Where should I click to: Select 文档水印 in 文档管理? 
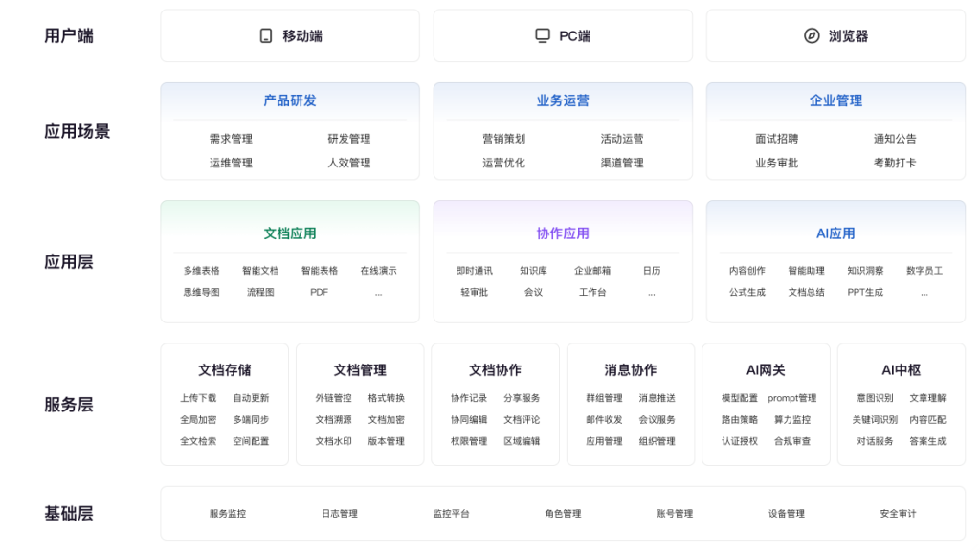[x=333, y=441]
